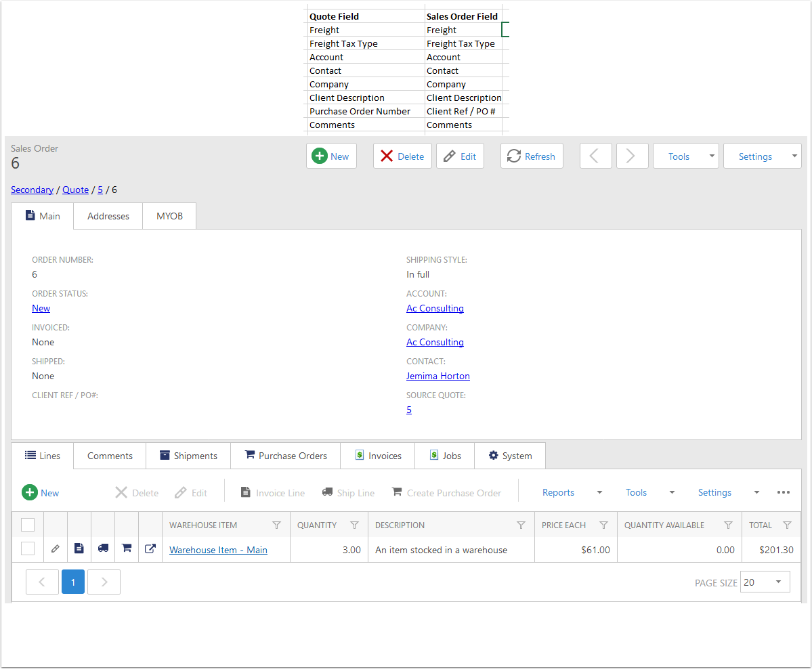Image resolution: width=812 pixels, height=669 pixels.
Task: Toggle the select-all checkbox in grid header
Action: coord(28,525)
